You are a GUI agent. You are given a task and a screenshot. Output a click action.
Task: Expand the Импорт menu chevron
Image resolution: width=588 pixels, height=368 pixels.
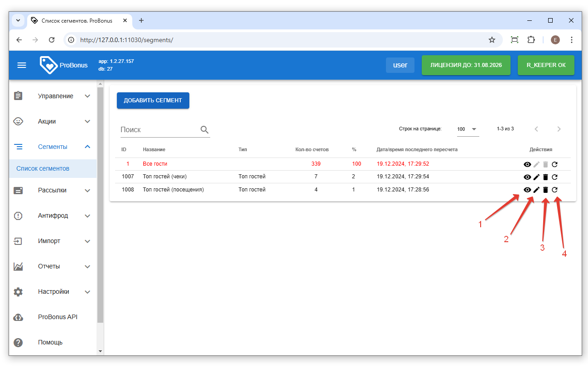coord(88,241)
